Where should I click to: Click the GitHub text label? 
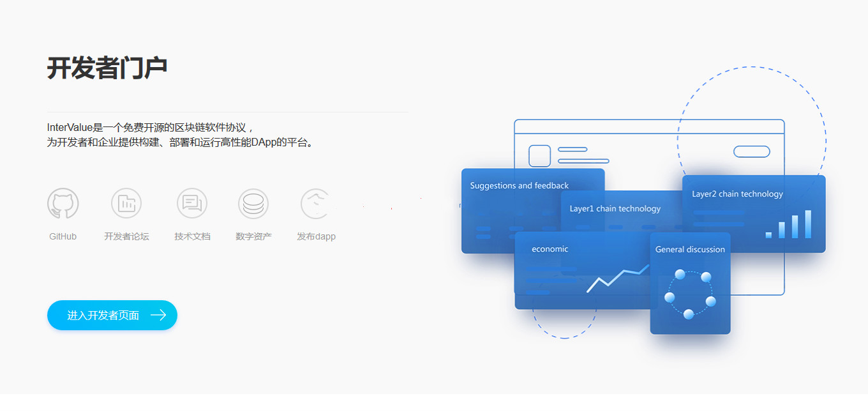pos(63,236)
